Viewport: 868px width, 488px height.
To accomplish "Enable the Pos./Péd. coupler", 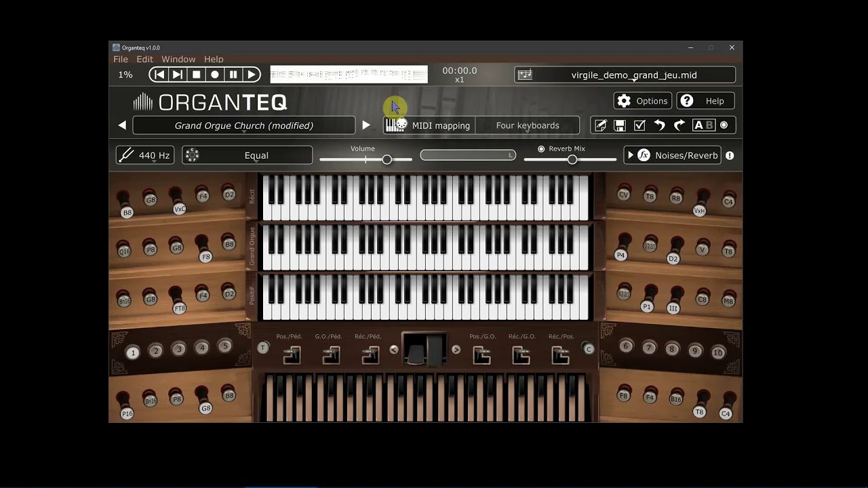I will [x=292, y=354].
